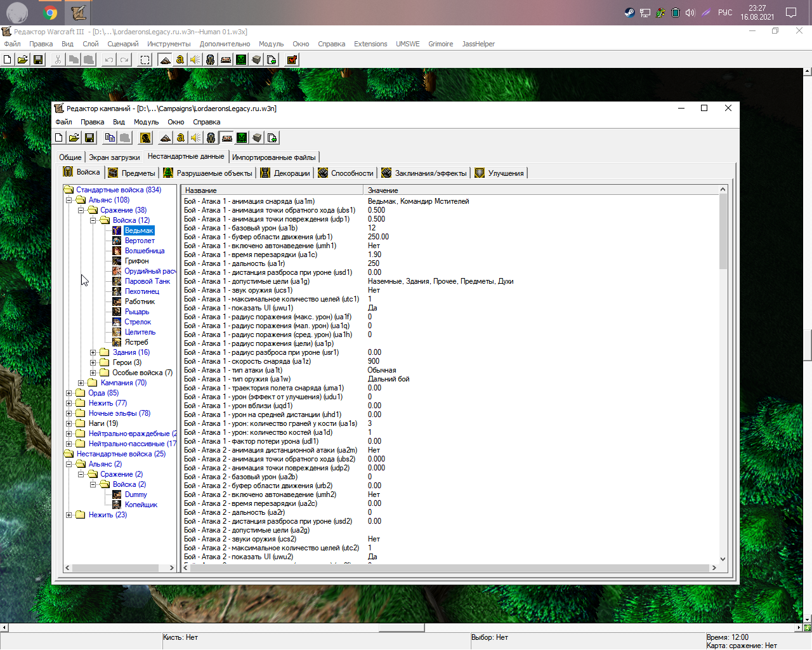The width and height of the screenshot is (812, 650).
Task: Collapse the Сражение (38) tree node
Action: [81, 210]
